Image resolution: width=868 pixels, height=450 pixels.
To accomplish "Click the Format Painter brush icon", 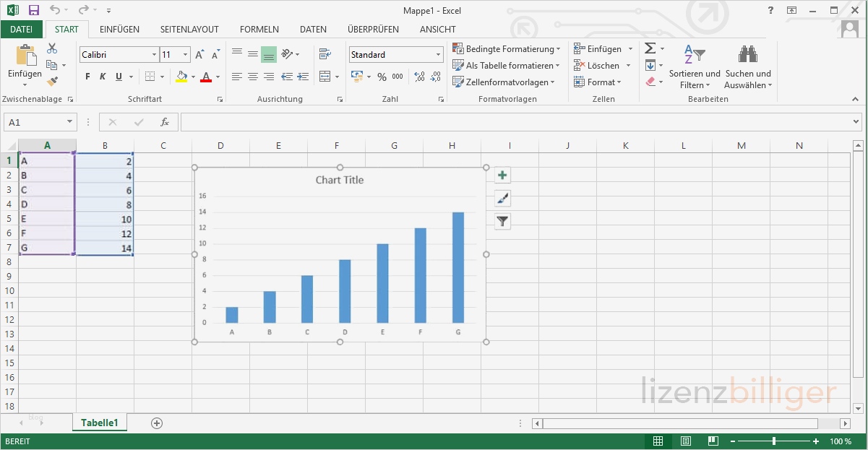I will [x=52, y=82].
